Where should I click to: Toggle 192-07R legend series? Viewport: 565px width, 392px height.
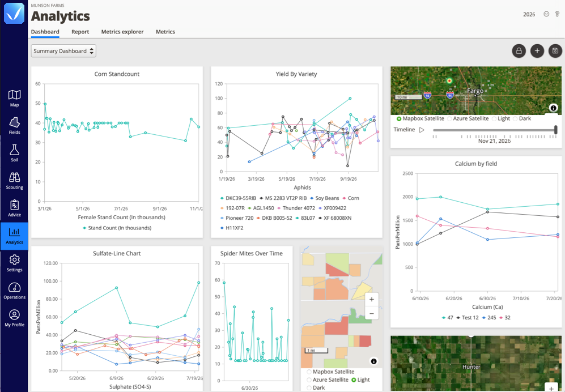(232, 208)
